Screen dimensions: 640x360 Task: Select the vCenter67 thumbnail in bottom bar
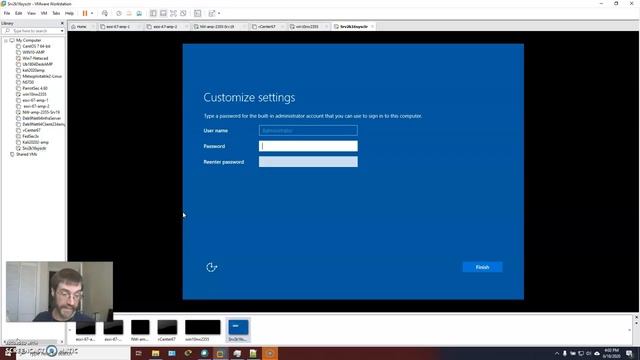[x=167, y=330]
